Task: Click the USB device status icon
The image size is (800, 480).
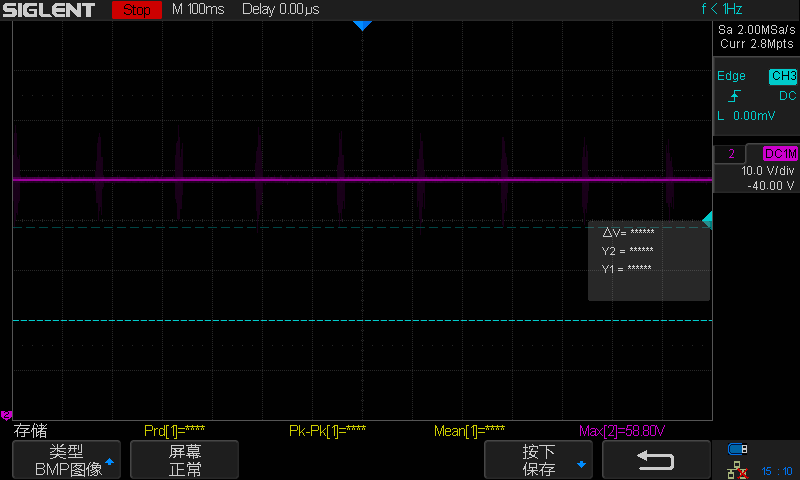Action: pos(737,449)
